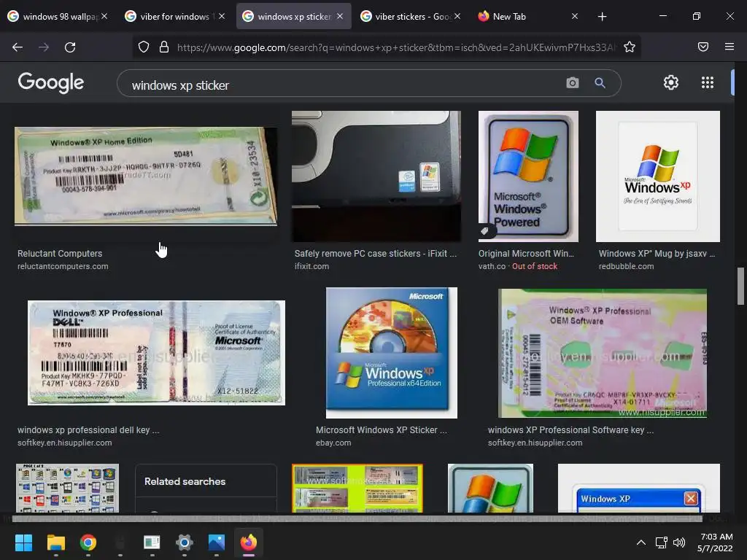Open the tracking protection shield icon
747x560 pixels.
[144, 47]
